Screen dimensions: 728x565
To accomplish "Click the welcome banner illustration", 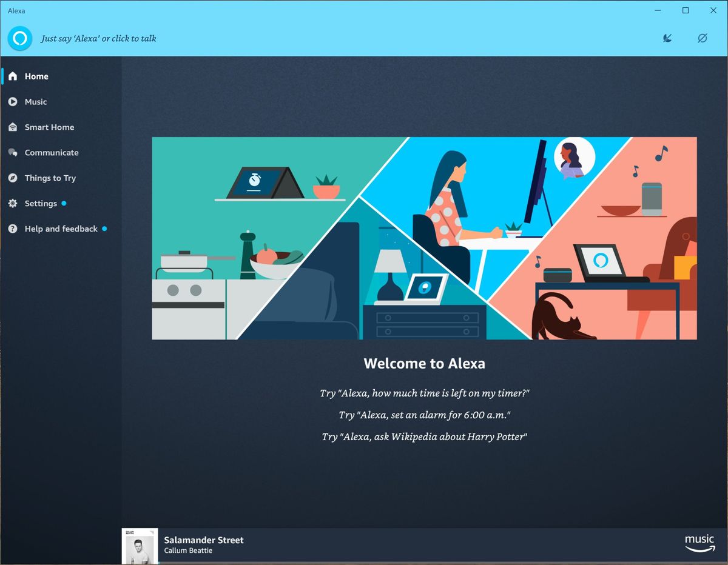I will 424,238.
